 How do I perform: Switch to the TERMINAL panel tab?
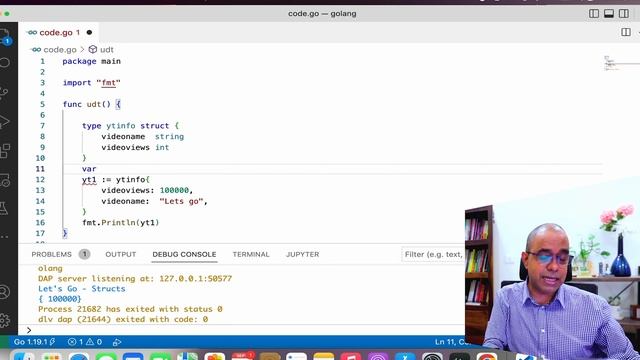(251, 254)
